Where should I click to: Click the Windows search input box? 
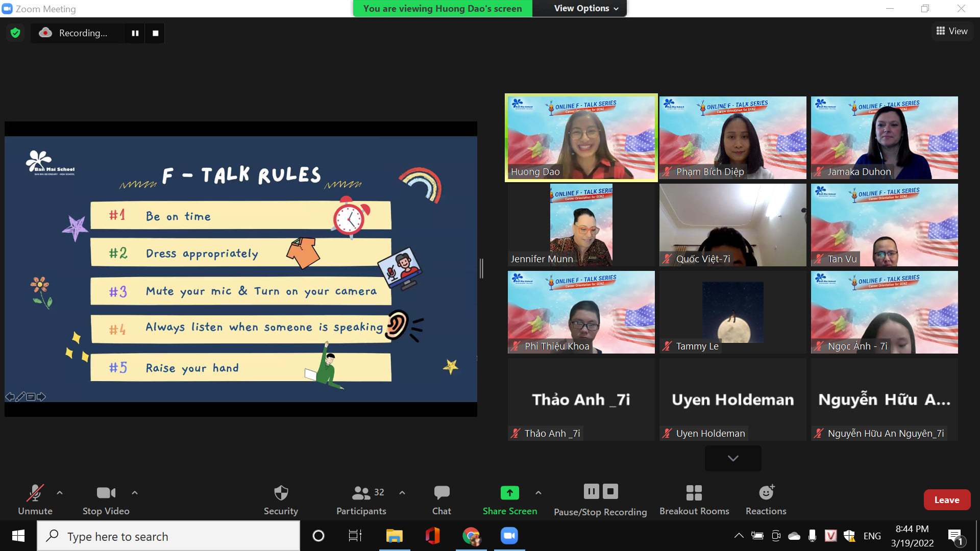168,536
